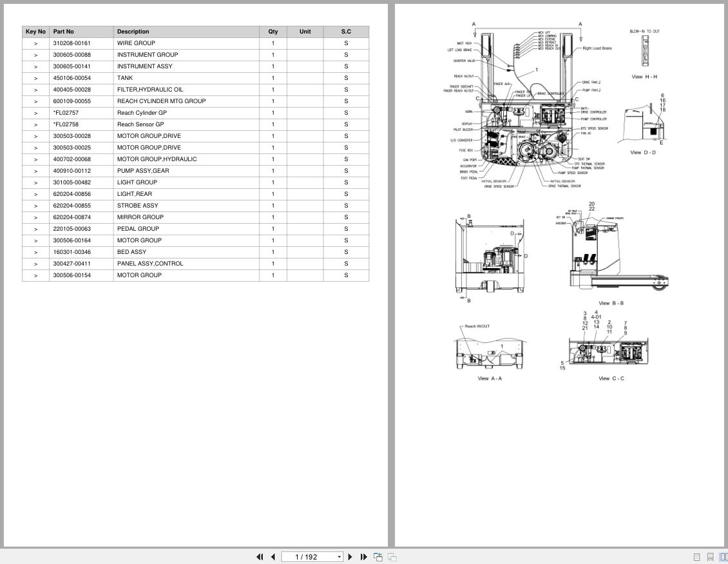Select part number 300506-00154
Viewport: 728px width, 564px height.
click(72, 275)
